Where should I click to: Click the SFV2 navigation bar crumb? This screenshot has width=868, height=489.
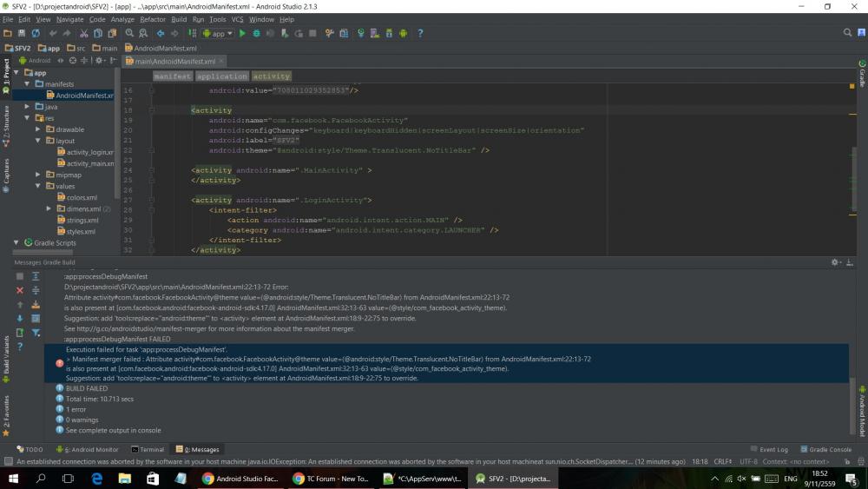coord(17,48)
